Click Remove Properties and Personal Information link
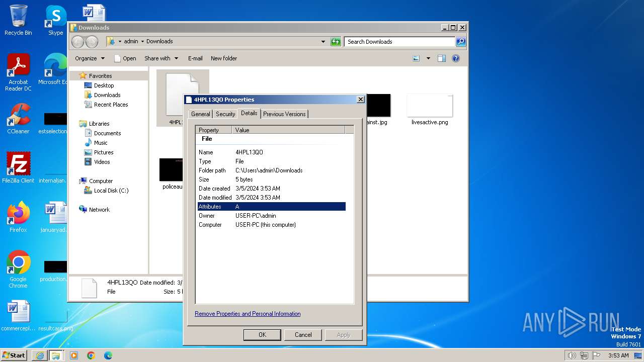This screenshot has width=644, height=362. [248, 314]
